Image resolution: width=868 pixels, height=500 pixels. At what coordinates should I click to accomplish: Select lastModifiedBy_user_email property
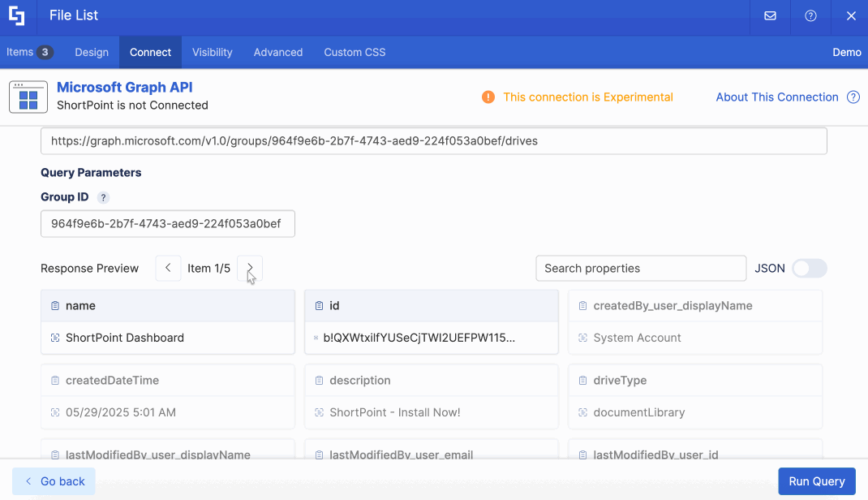(432, 450)
